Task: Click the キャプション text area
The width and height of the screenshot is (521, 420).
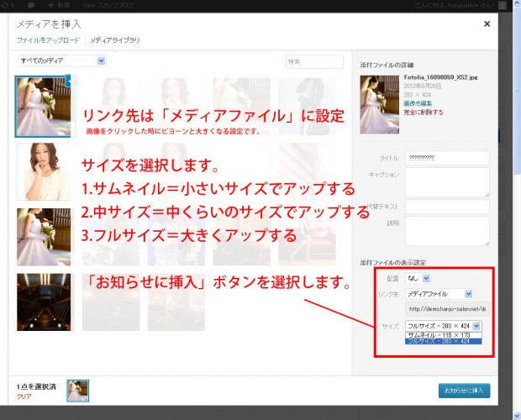Action: 446,181
